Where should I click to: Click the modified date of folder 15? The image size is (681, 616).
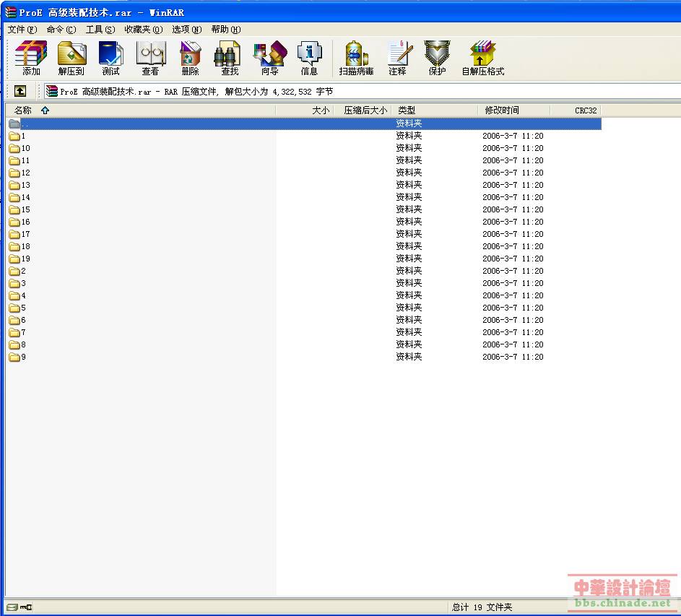(513, 210)
